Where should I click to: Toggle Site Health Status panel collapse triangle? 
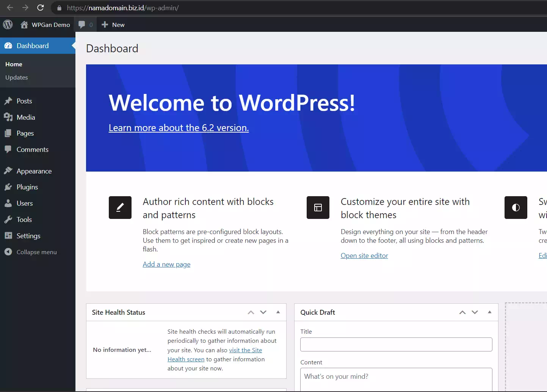pos(278,312)
